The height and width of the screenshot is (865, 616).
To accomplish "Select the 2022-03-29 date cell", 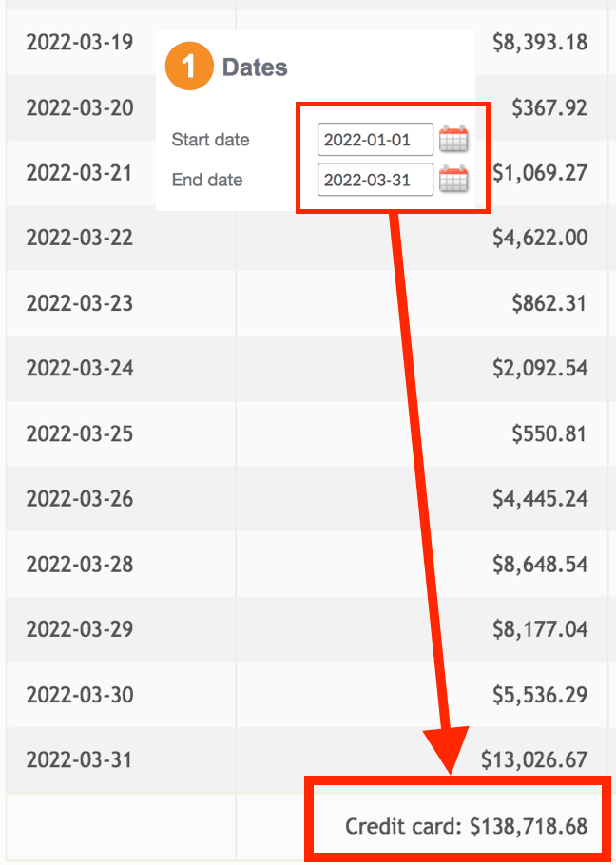I will [x=80, y=629].
